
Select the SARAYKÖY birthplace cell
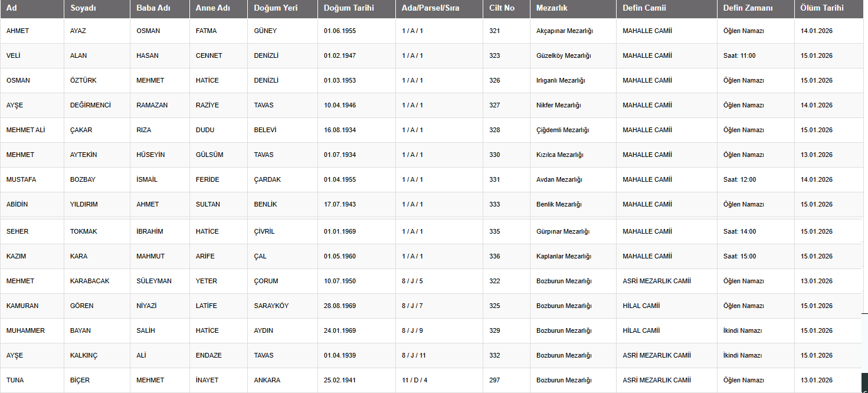(271, 306)
